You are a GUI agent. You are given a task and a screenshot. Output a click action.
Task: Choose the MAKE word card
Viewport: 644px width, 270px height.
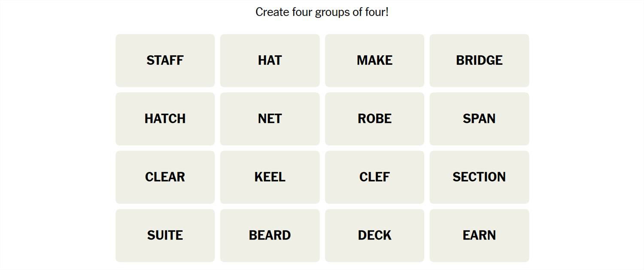point(374,61)
